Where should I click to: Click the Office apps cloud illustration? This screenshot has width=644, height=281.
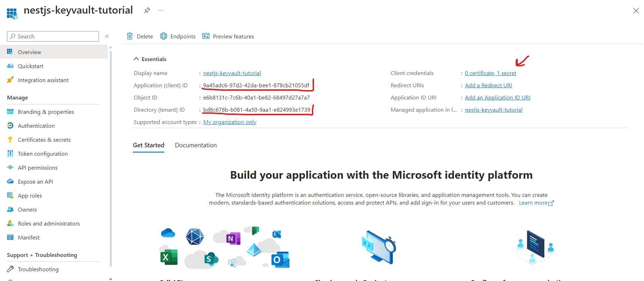(224, 247)
